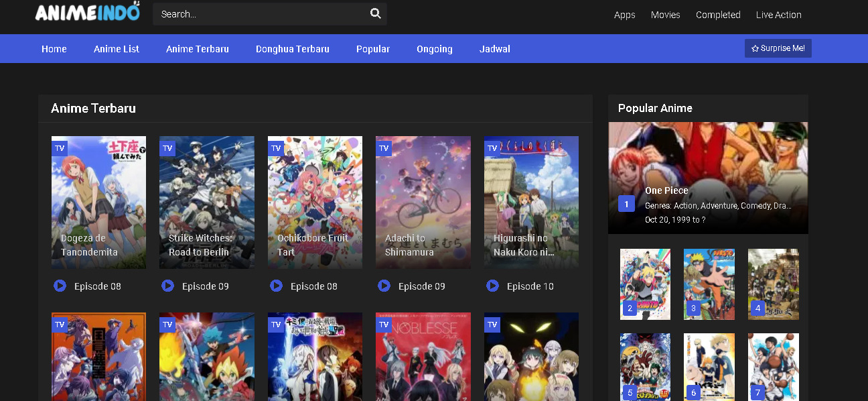Open One Piece popular anime banner
The width and height of the screenshot is (868, 401).
tap(708, 178)
